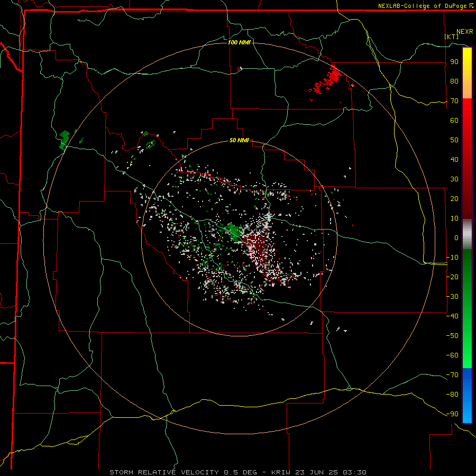Click the 30 value on the velocity scale
Screen dimensions: 476x476
pyautogui.click(x=454, y=179)
